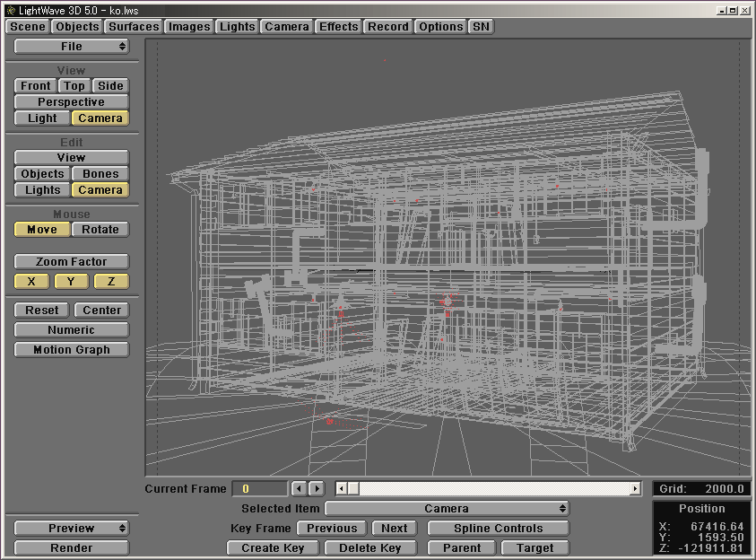Click the Create Key button

(x=273, y=548)
